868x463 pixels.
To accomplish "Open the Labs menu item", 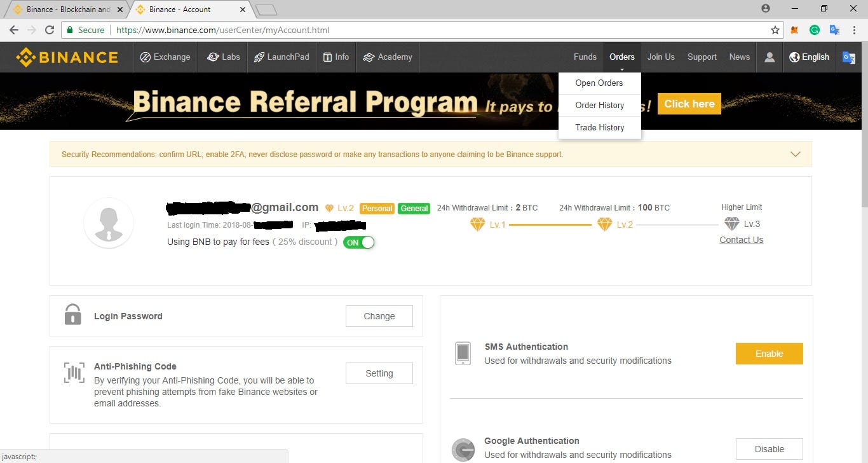I will point(223,57).
